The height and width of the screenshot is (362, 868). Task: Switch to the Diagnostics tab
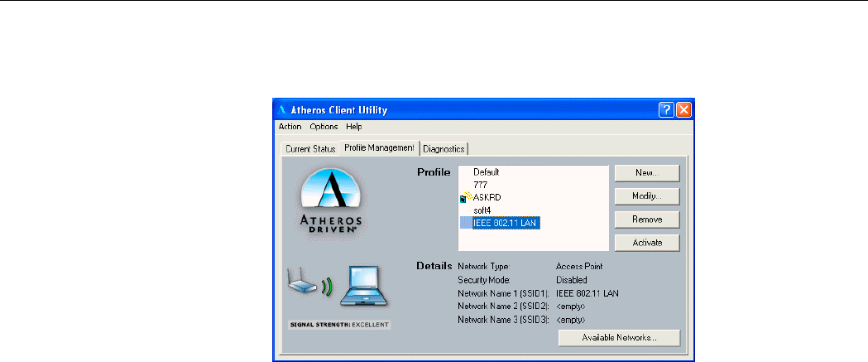(x=444, y=149)
